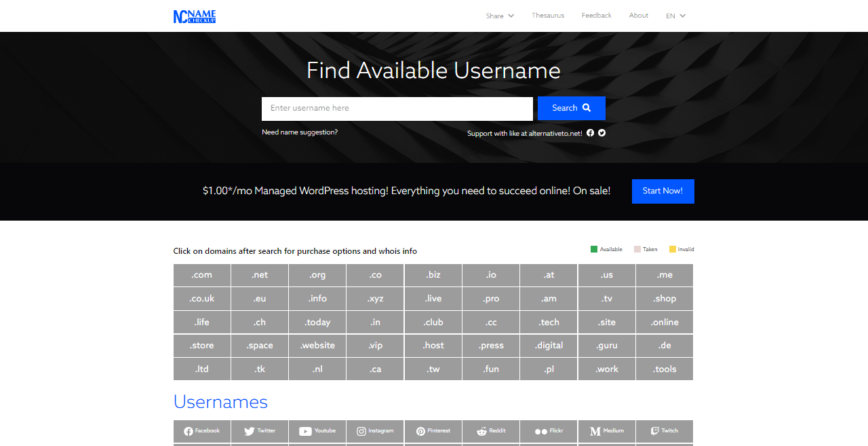Choose the Reddit icon tile
Image resolution: width=868 pixels, height=446 pixels.
[x=491, y=431]
